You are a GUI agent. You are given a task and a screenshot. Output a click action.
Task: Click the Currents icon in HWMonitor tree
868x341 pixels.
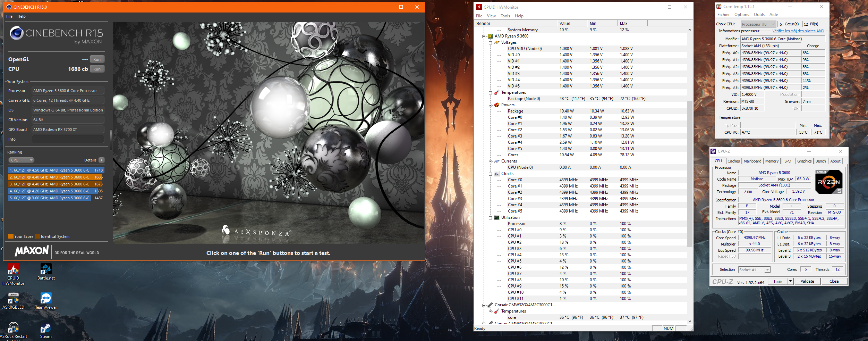click(x=496, y=161)
